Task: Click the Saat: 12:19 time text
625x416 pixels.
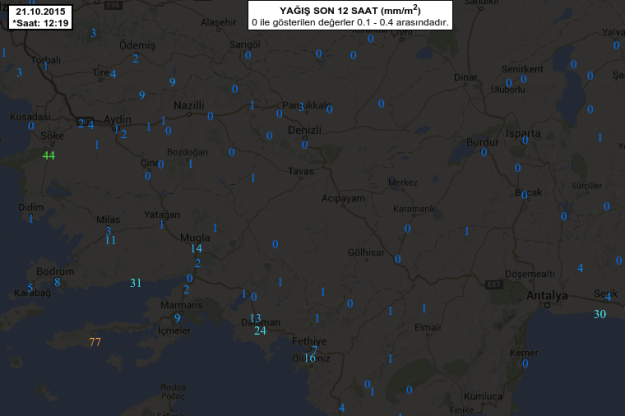Action: [x=33, y=20]
